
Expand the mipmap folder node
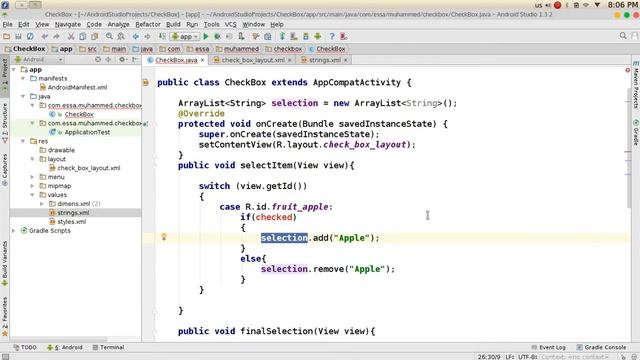33,186
